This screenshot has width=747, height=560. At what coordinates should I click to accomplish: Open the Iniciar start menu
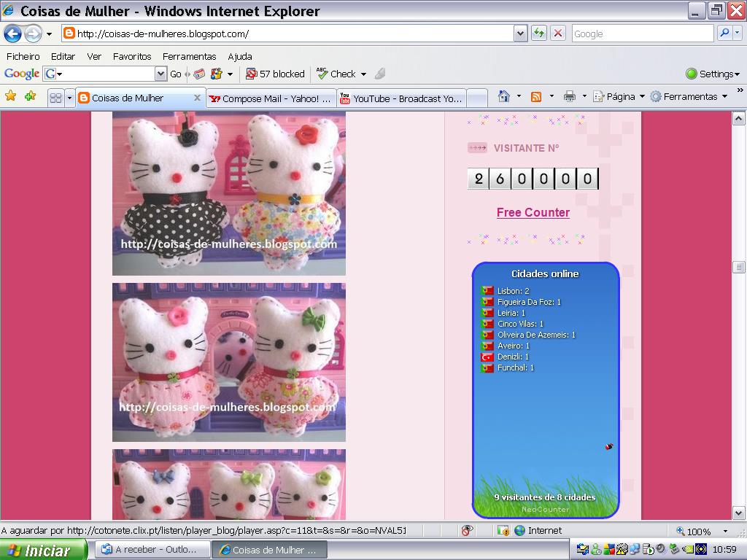[x=43, y=550]
